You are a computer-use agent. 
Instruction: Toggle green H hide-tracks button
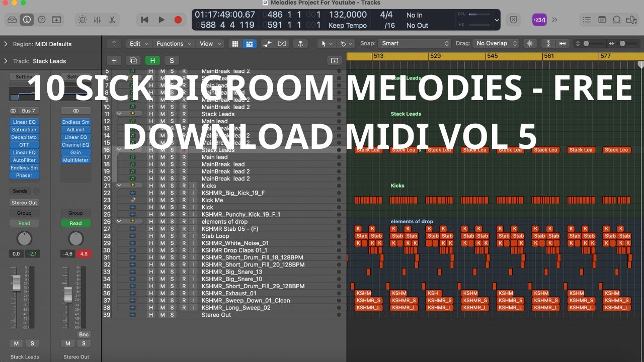(x=152, y=60)
